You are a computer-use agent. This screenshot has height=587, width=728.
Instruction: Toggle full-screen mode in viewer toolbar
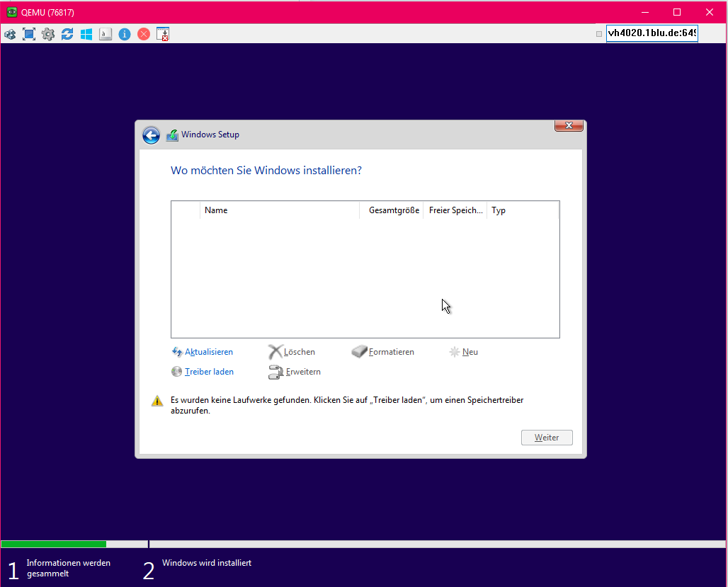pos(29,35)
